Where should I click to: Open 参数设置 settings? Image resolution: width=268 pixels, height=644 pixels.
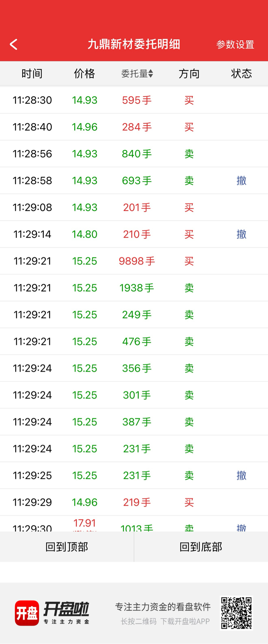click(235, 45)
